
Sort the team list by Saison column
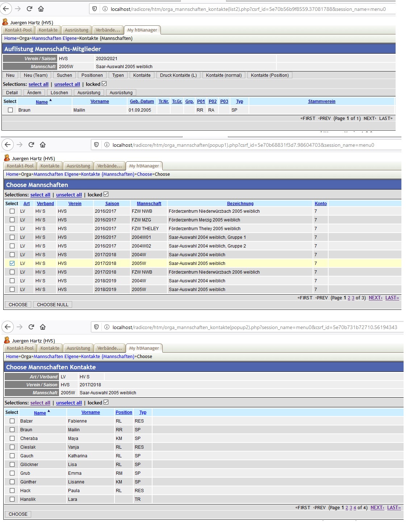[x=112, y=204]
